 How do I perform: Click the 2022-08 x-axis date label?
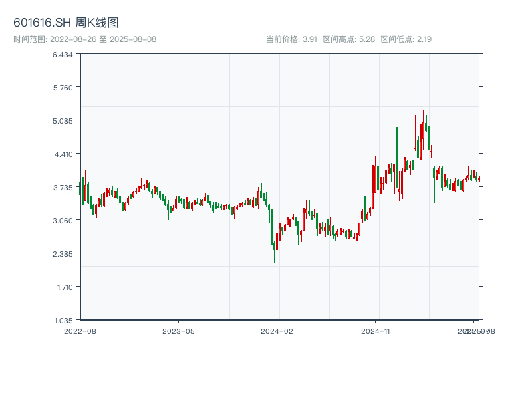[x=80, y=331]
